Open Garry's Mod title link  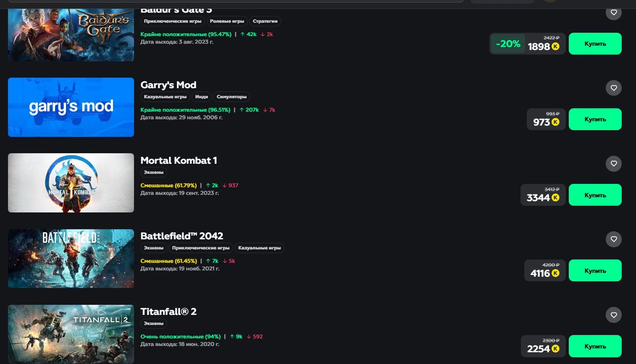168,85
